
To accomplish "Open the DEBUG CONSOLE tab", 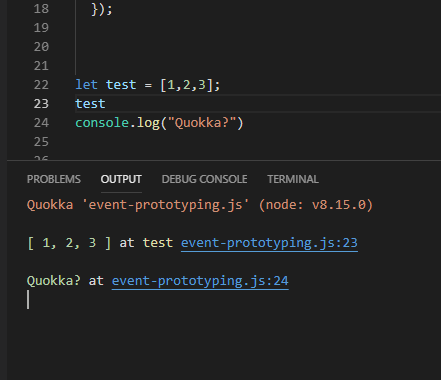I will coord(204,179).
